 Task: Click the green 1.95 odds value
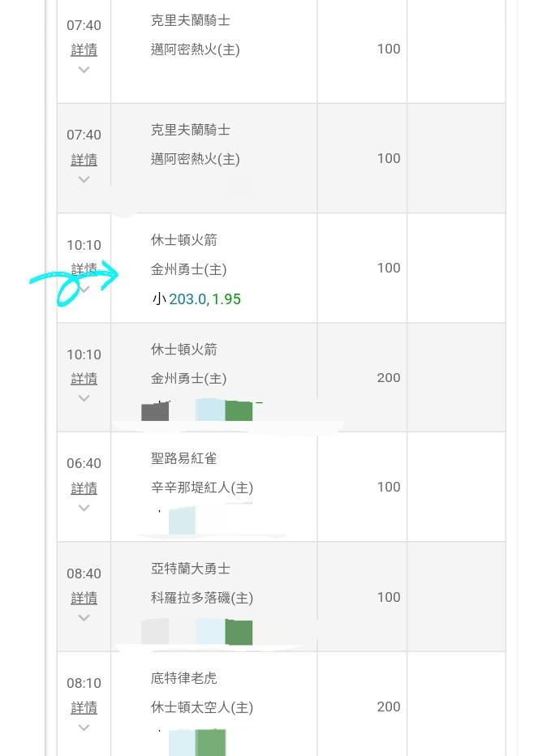click(226, 299)
